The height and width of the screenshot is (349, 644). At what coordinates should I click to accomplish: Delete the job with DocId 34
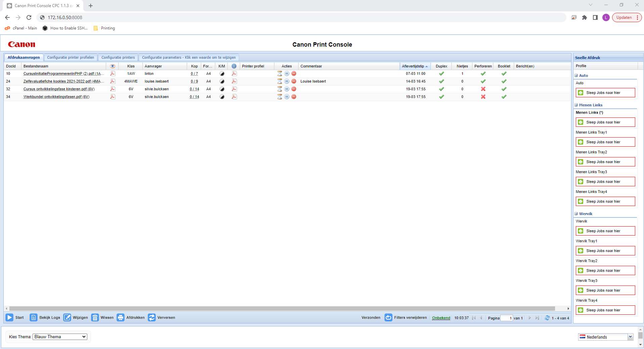tap(294, 97)
